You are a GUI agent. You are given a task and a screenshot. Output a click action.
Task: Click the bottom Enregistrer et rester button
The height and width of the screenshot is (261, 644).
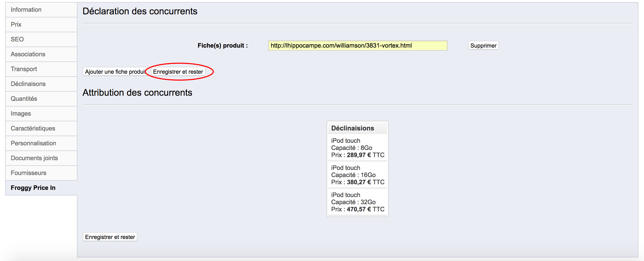110,237
